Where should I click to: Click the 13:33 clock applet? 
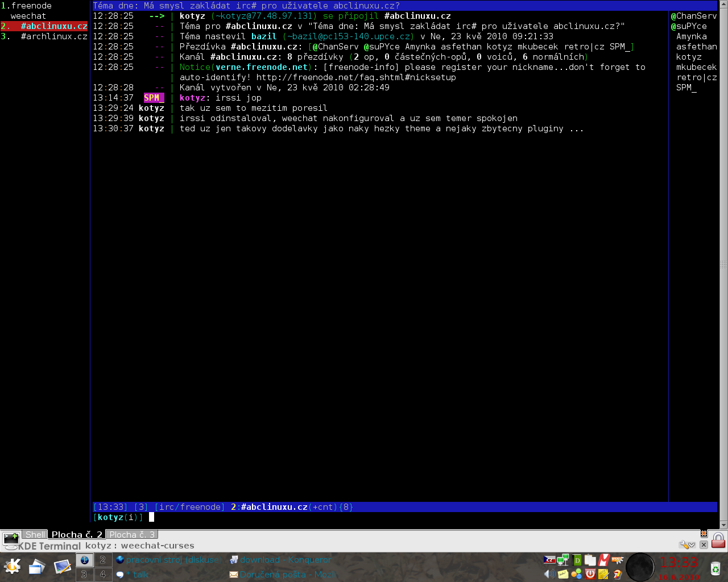pos(679,563)
